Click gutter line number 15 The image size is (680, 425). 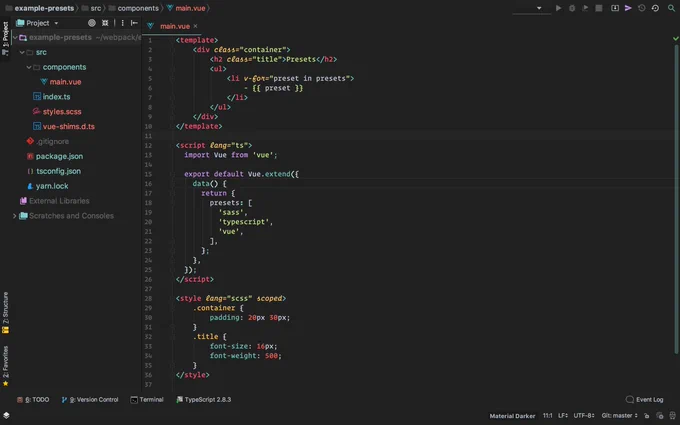click(x=148, y=174)
